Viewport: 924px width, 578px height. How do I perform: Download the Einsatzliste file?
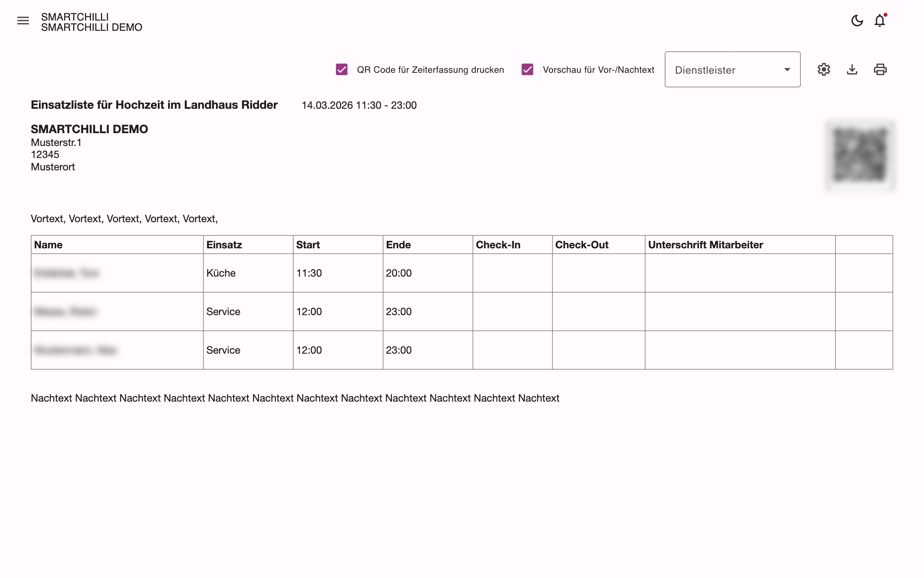pos(852,69)
